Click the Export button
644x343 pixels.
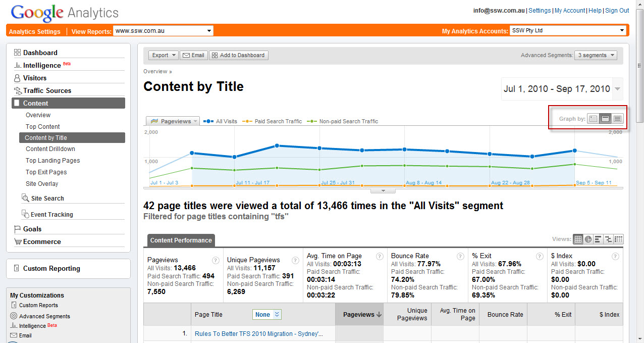pos(164,55)
